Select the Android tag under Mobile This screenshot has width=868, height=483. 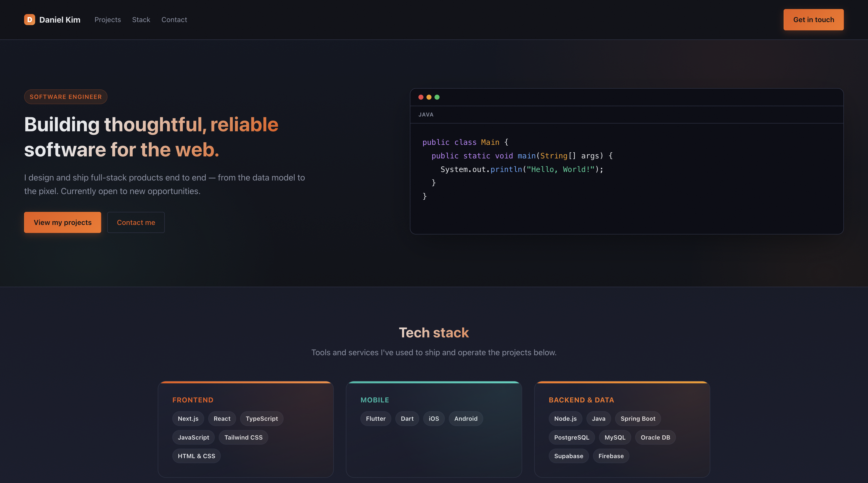click(x=466, y=418)
